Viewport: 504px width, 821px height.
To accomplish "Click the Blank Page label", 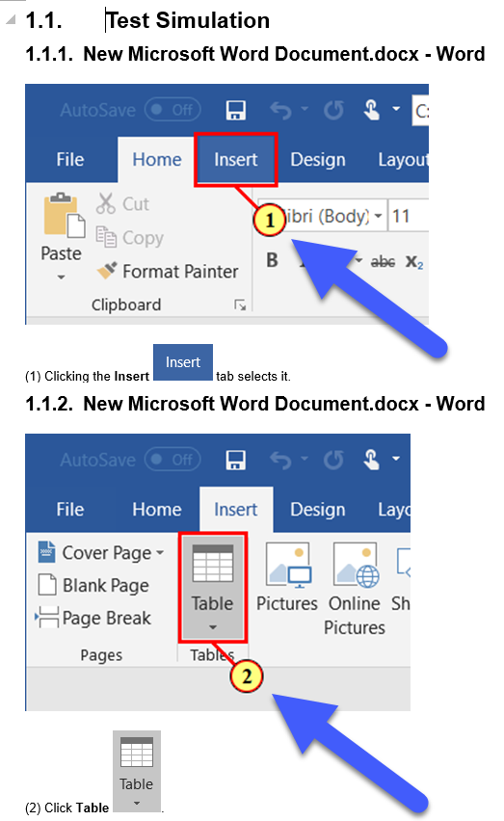I will pyautogui.click(x=106, y=585).
